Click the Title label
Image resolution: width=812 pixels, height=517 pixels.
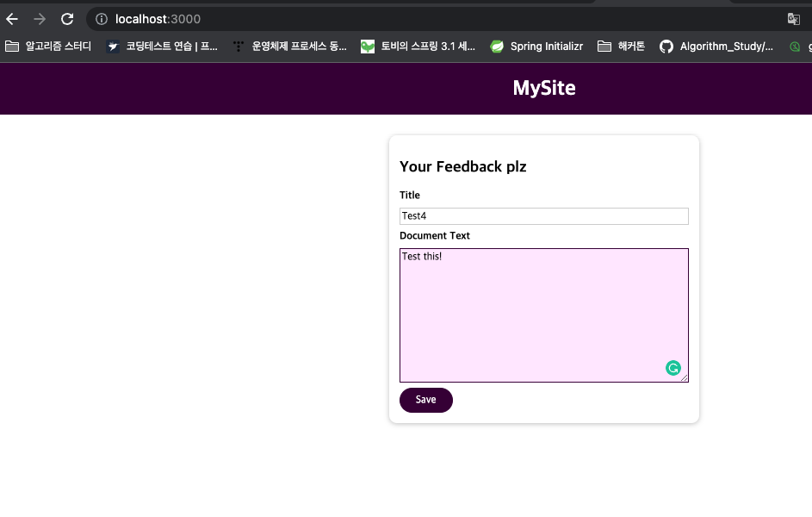tap(410, 196)
